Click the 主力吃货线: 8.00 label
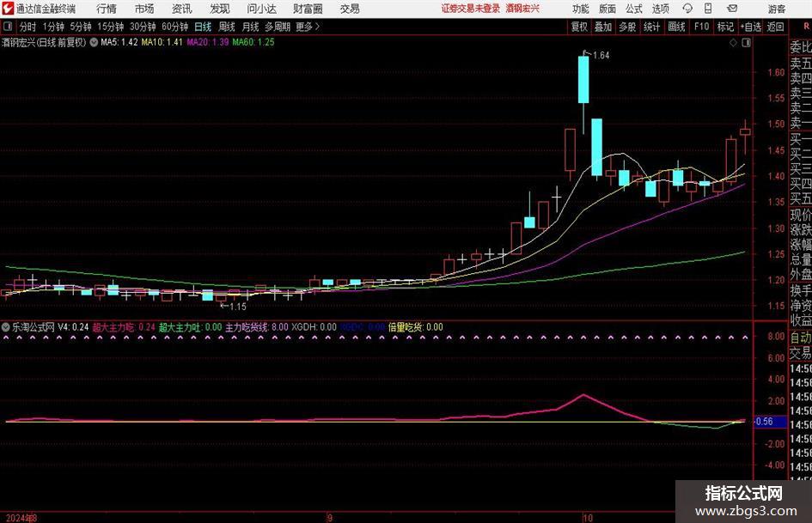The image size is (812, 523). point(256,326)
